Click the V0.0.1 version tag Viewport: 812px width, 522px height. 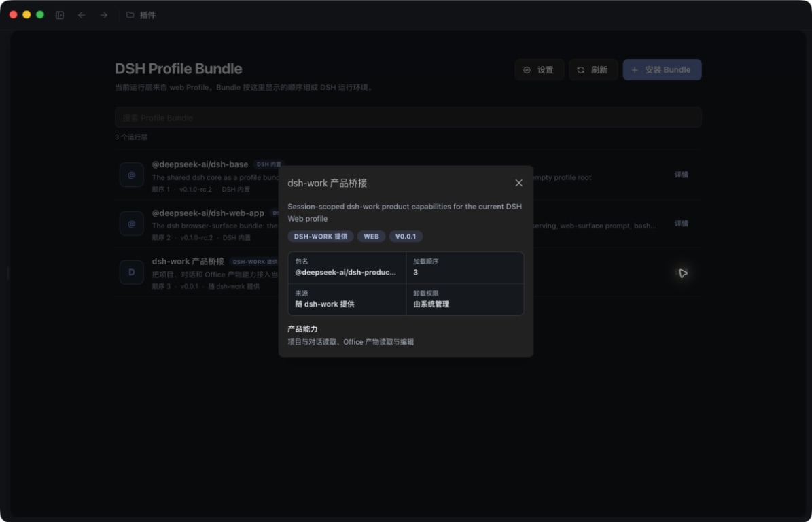[x=406, y=236]
